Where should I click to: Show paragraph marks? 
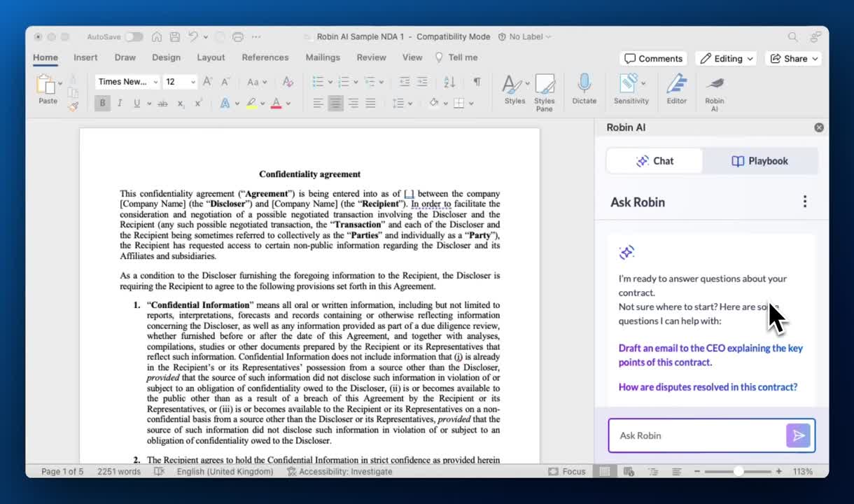(477, 82)
